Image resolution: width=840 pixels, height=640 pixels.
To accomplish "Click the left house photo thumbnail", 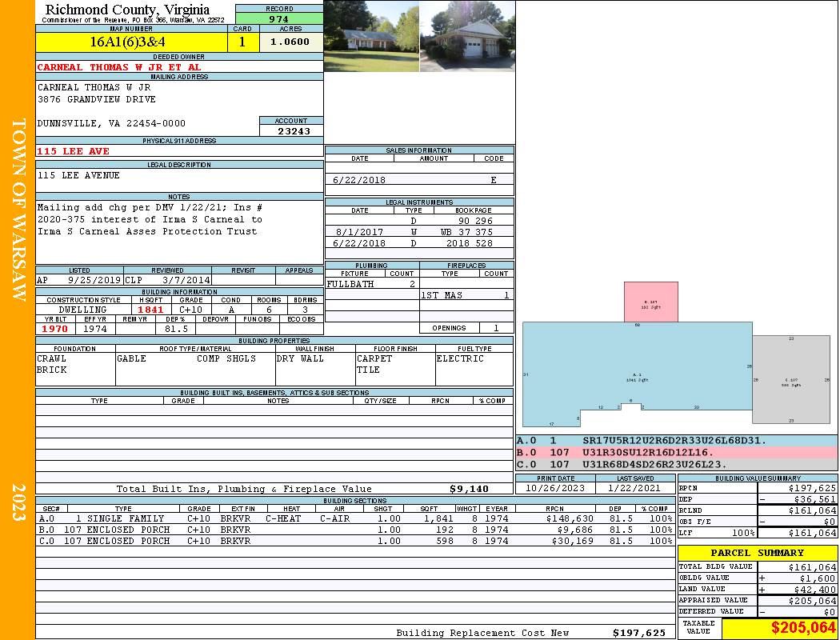I will click(370, 36).
